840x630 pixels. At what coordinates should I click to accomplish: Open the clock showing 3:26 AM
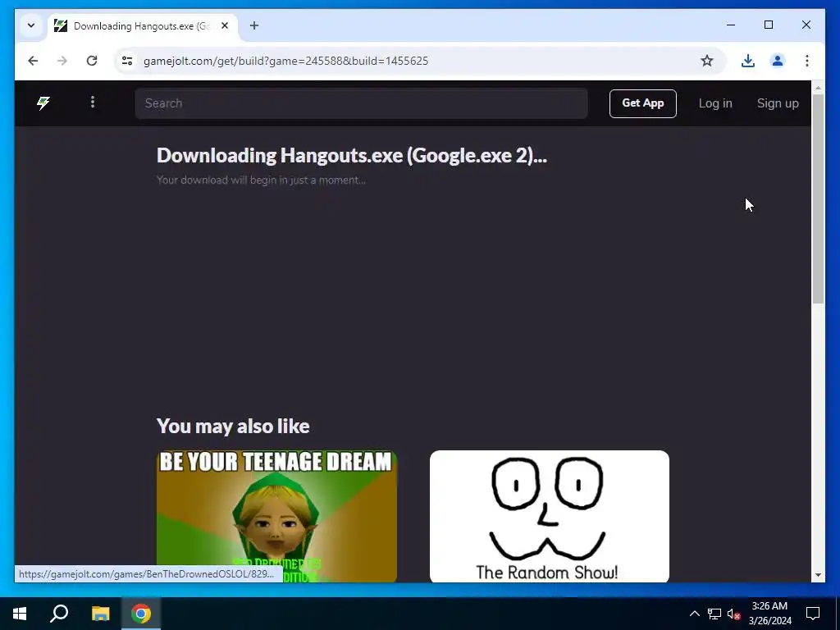click(769, 614)
